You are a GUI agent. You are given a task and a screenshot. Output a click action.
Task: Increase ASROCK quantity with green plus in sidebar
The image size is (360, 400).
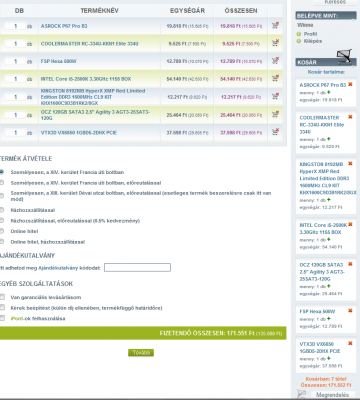[x=329, y=92]
